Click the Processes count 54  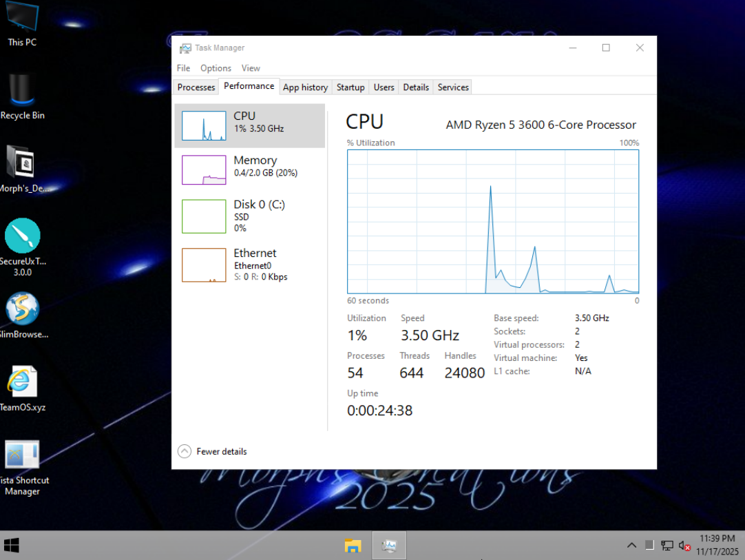click(355, 373)
